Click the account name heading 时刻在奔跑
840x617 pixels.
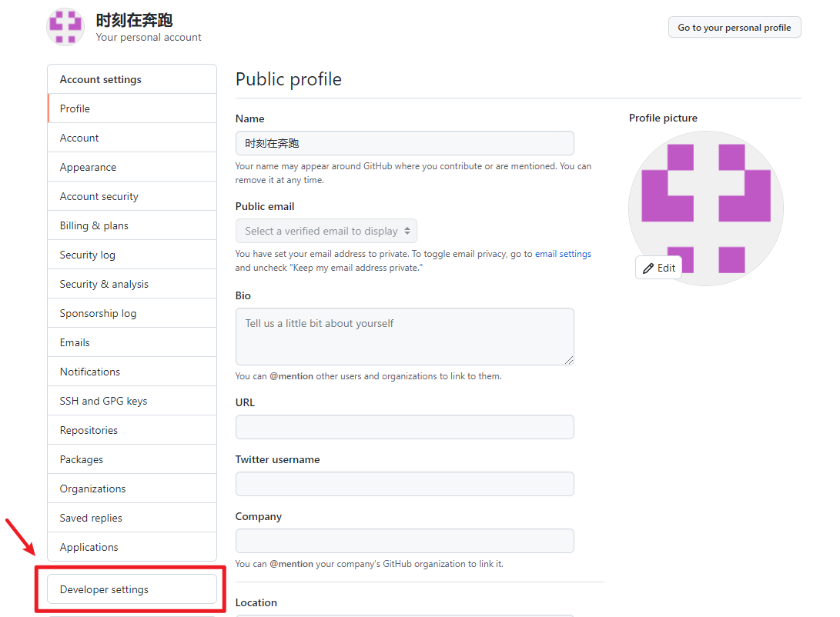(x=134, y=20)
